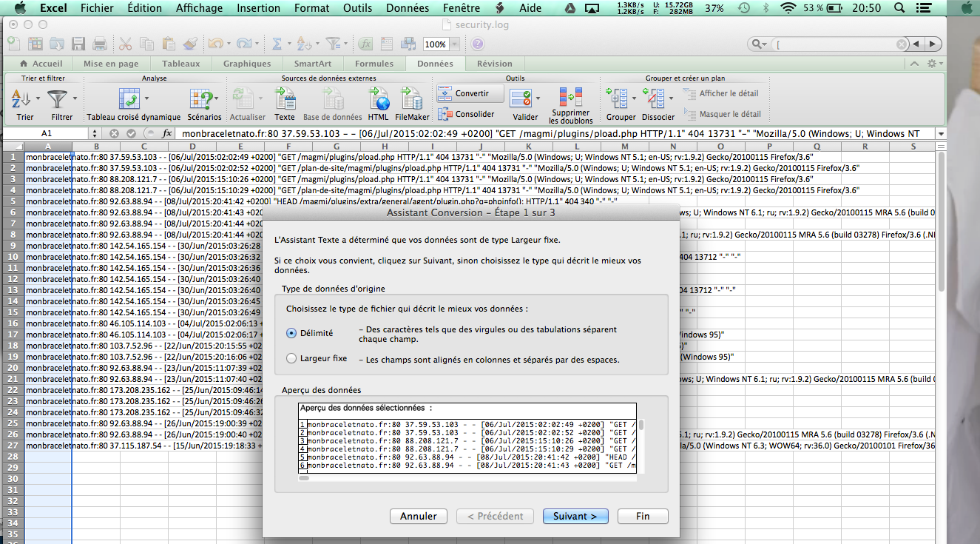Redo the last action

(244, 44)
